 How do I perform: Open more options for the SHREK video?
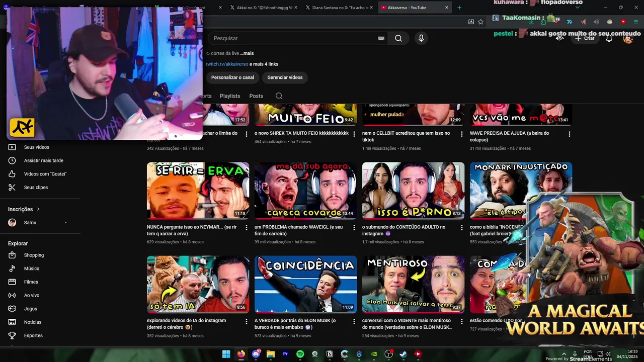coord(354,134)
